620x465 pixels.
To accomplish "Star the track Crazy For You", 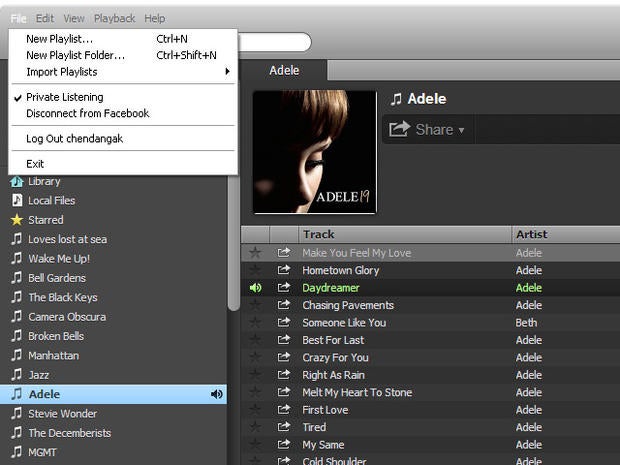I will pyautogui.click(x=255, y=357).
